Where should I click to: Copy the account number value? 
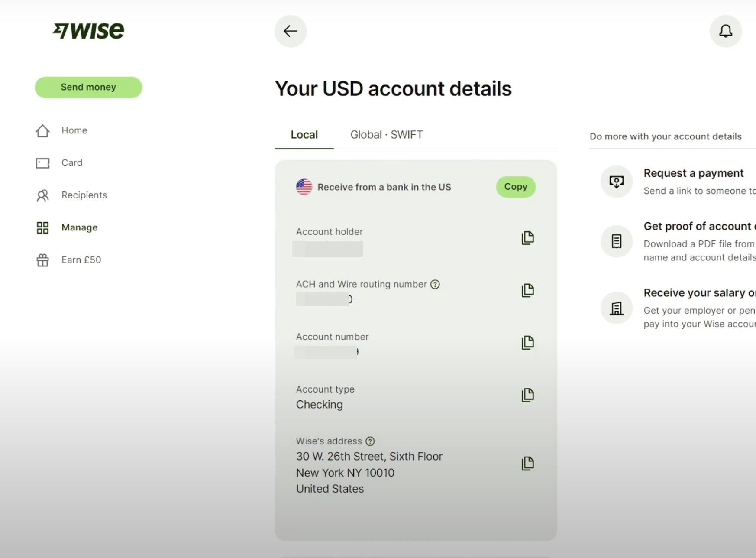coord(527,343)
